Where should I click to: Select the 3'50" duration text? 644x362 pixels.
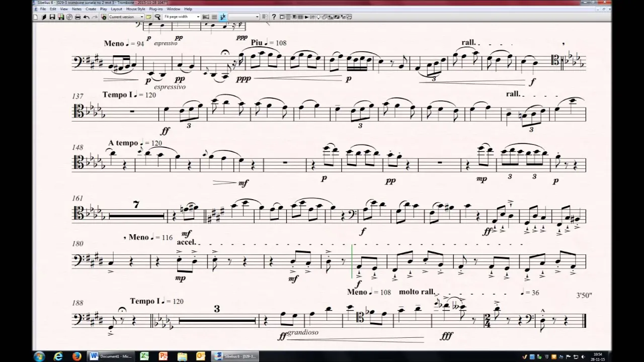[584, 296]
